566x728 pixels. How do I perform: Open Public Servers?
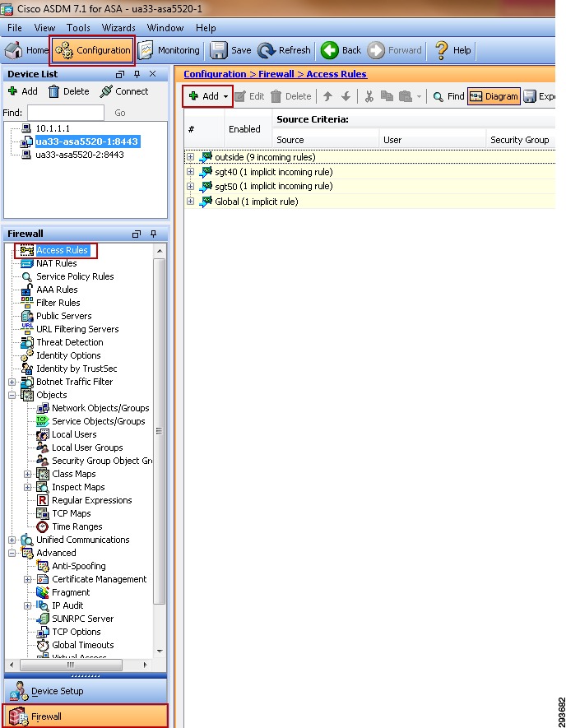point(63,316)
